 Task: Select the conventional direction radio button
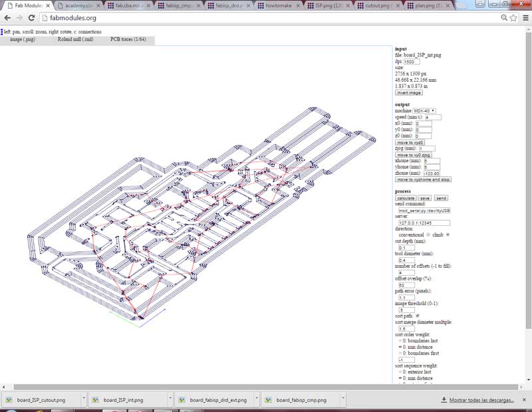point(428,235)
